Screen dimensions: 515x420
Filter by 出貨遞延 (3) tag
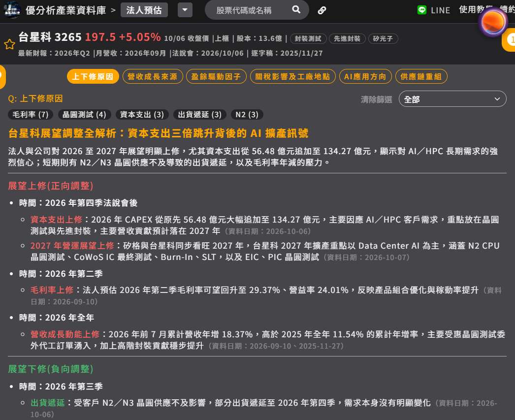pos(200,114)
